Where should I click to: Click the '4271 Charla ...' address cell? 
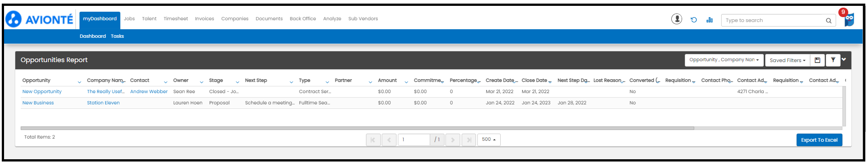752,92
